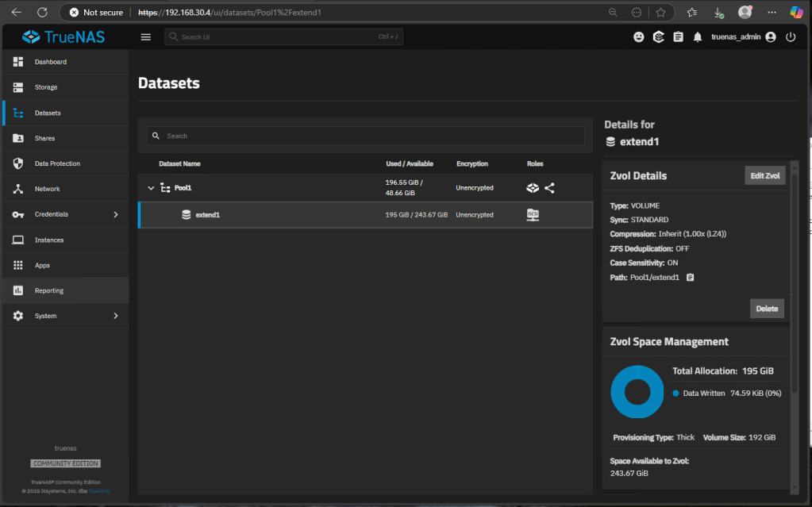Click the jobs clipboard icon in the top bar

(678, 37)
